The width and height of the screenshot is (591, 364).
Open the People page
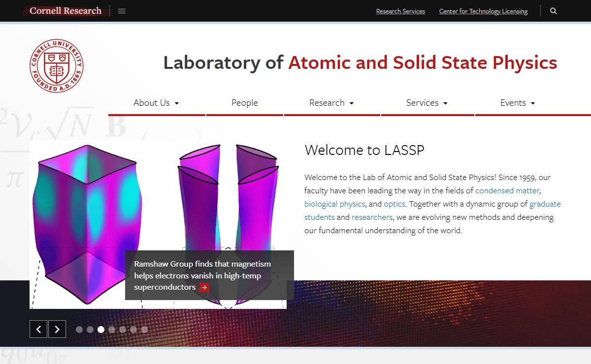[x=245, y=103]
